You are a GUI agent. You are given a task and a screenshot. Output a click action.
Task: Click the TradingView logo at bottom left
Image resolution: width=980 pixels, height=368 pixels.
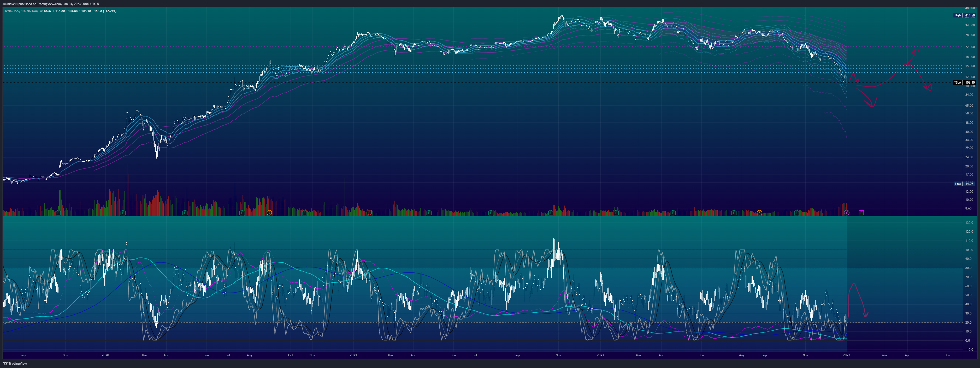pyautogui.click(x=15, y=364)
